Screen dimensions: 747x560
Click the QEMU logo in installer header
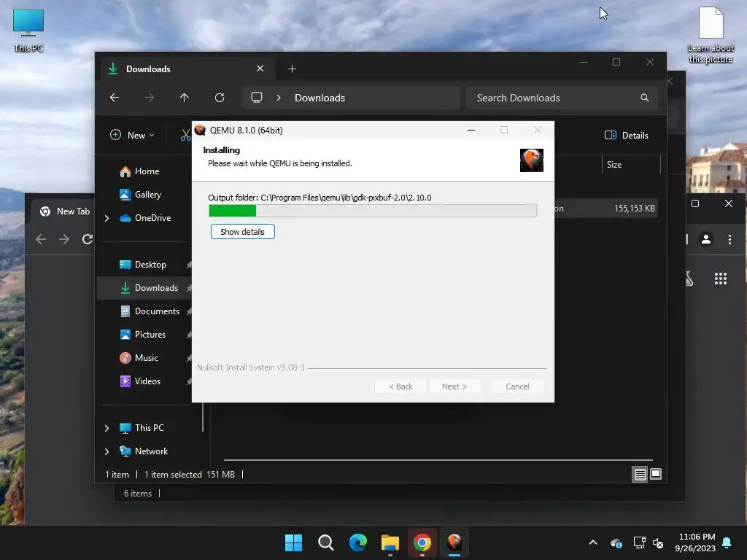pyautogui.click(x=532, y=160)
